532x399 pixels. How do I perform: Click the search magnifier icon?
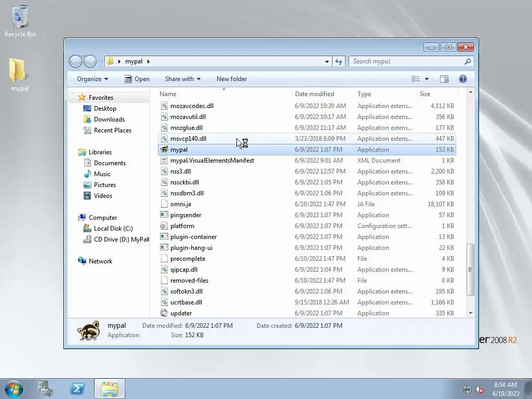tap(468, 61)
